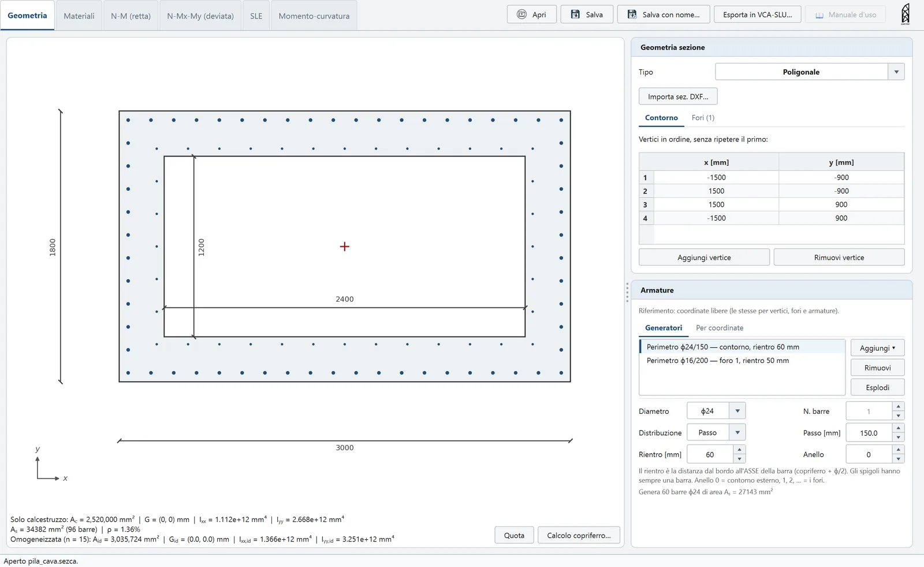The width and height of the screenshot is (924, 567).
Task: Switch to the N-Mx-My (deviata) tab
Action: coord(200,16)
